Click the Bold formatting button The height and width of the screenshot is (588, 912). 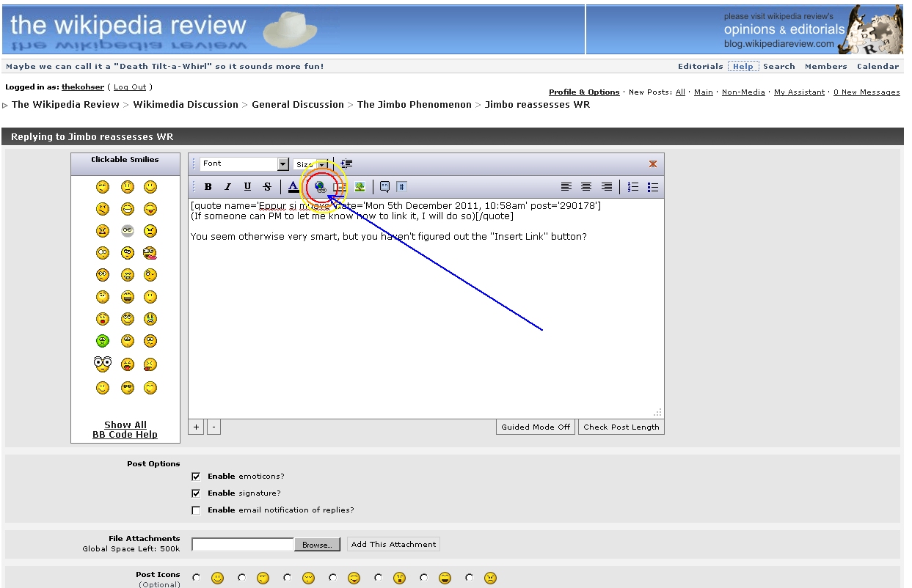[208, 187]
